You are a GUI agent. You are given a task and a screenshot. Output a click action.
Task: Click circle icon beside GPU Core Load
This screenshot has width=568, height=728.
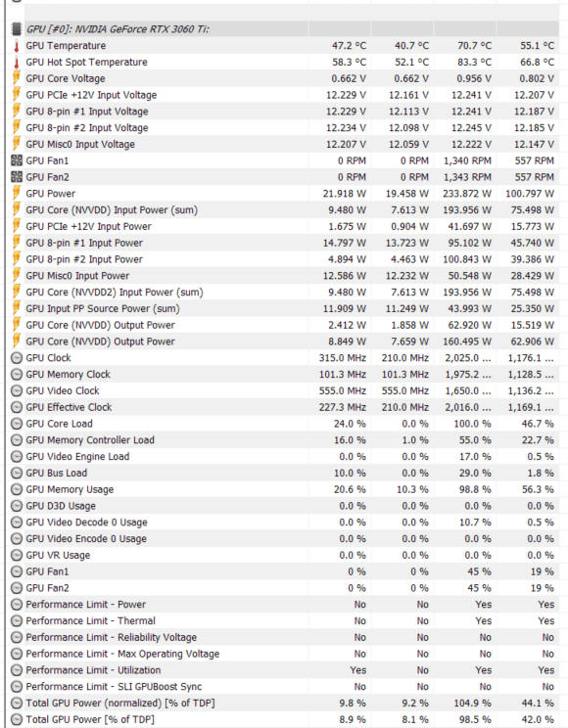tap(17, 424)
